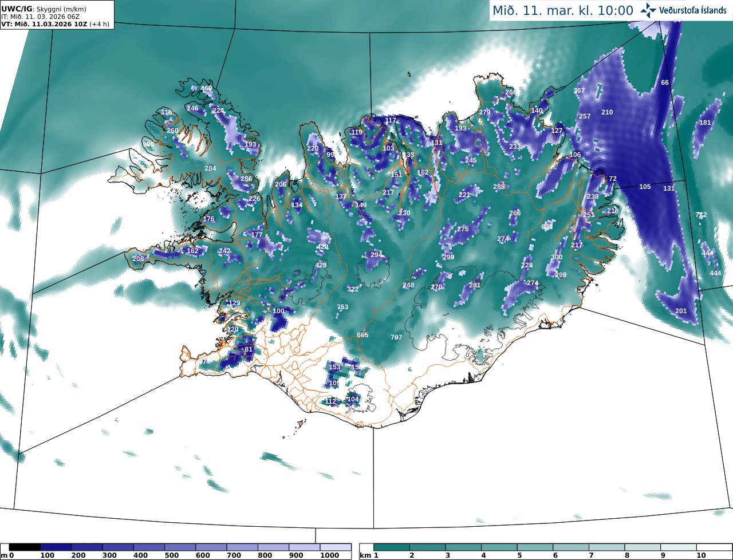Viewport: 733px width, 560px height.
Task: Click the visibility value 248
Action: pyautogui.click(x=408, y=285)
